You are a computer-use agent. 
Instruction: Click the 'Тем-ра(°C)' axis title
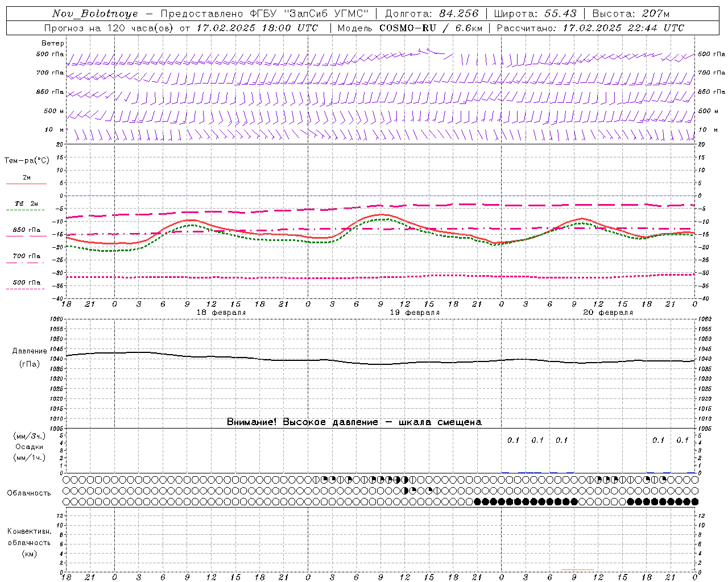[27, 161]
